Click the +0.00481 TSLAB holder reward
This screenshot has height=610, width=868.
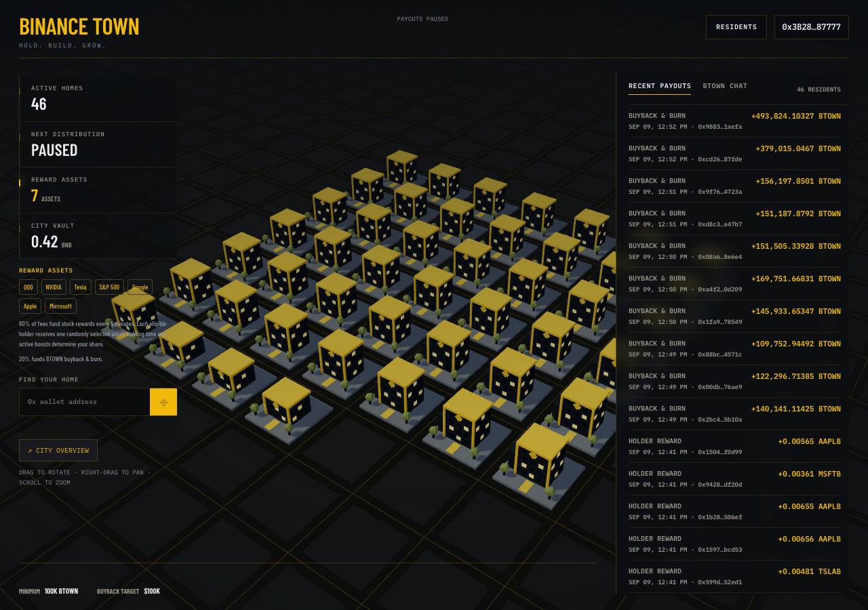click(x=809, y=571)
